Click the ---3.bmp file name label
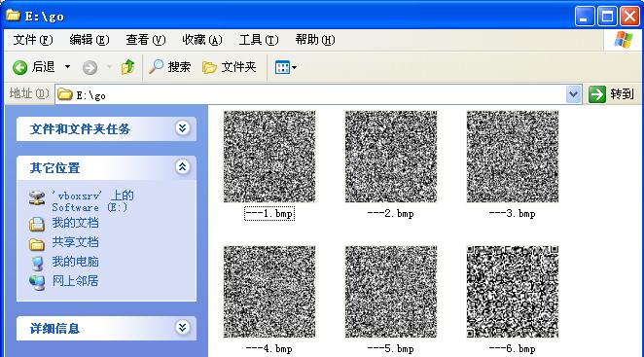The width and height of the screenshot is (644, 357). point(512,214)
